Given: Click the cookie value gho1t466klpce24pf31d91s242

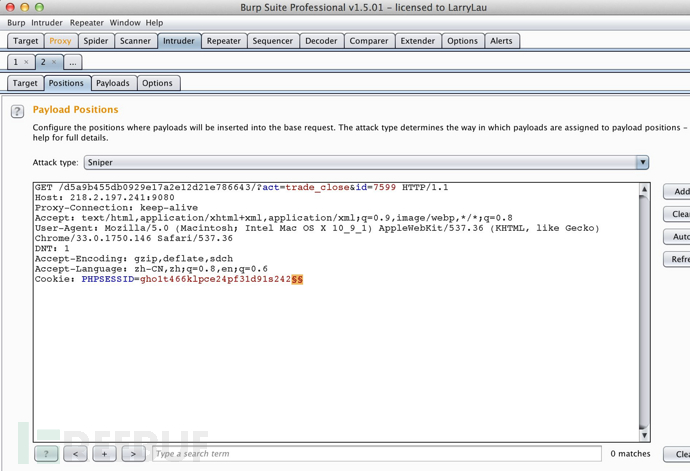Looking at the screenshot, I should (x=216, y=280).
